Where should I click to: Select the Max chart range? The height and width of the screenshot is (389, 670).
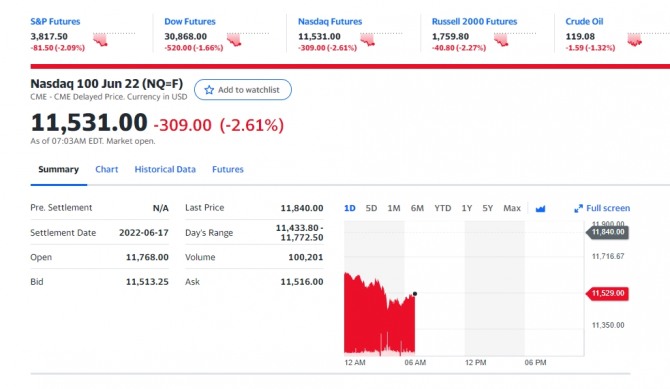pyautogui.click(x=512, y=208)
